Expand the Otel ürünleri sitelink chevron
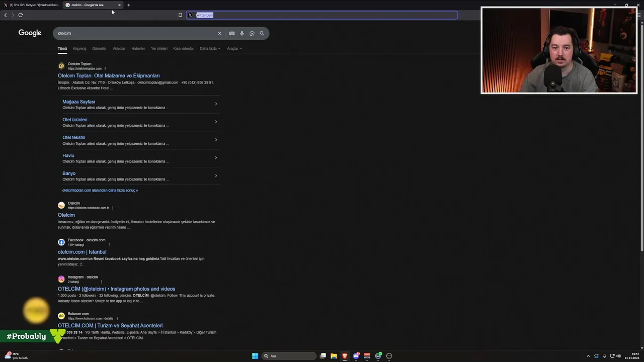Image resolution: width=644 pixels, height=362 pixels. point(216,122)
